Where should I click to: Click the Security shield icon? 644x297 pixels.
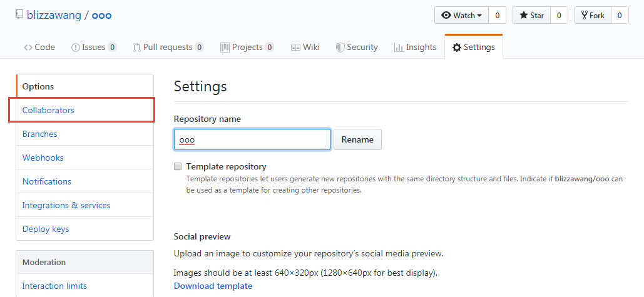point(340,48)
